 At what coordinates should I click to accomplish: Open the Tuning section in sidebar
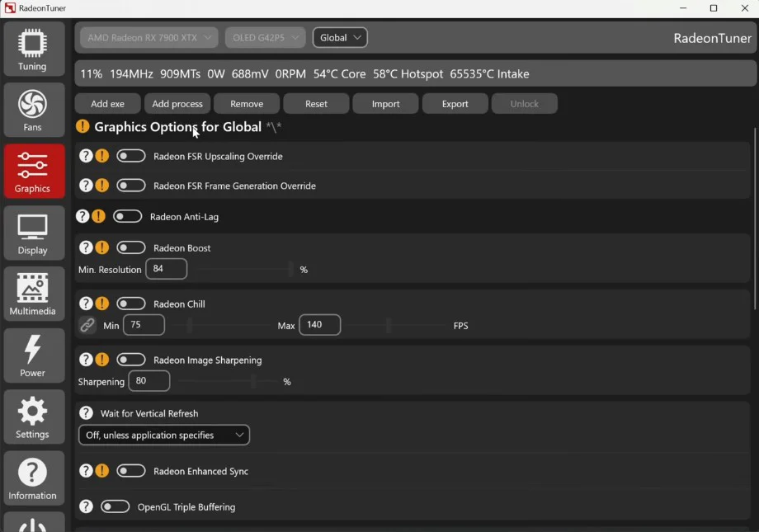coord(33,49)
